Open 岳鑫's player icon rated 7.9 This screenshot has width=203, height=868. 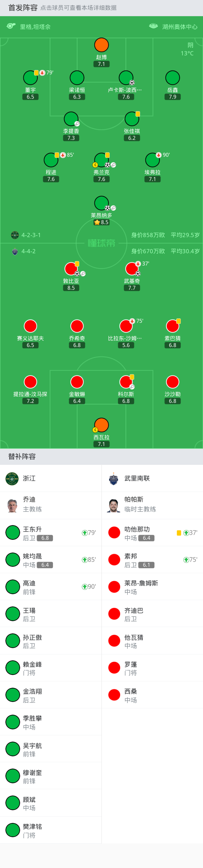tap(173, 78)
